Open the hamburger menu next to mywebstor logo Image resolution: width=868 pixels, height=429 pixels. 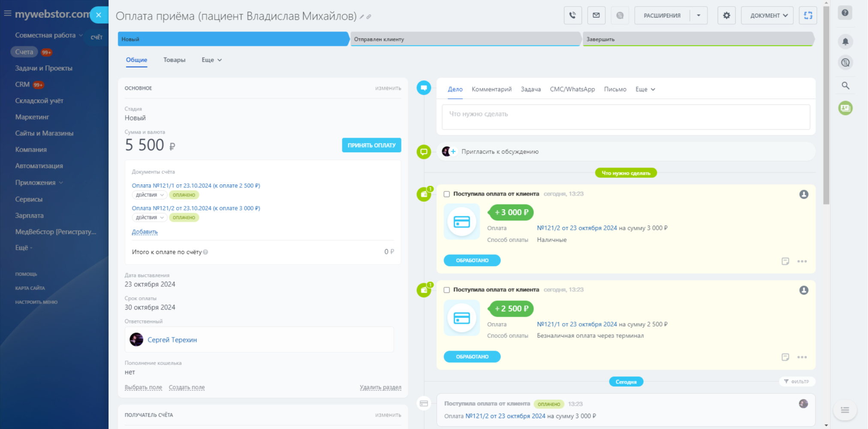click(x=7, y=13)
